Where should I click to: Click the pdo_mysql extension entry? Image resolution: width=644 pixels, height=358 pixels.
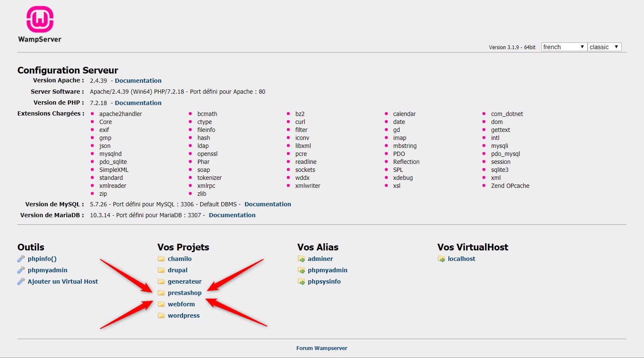pos(506,154)
